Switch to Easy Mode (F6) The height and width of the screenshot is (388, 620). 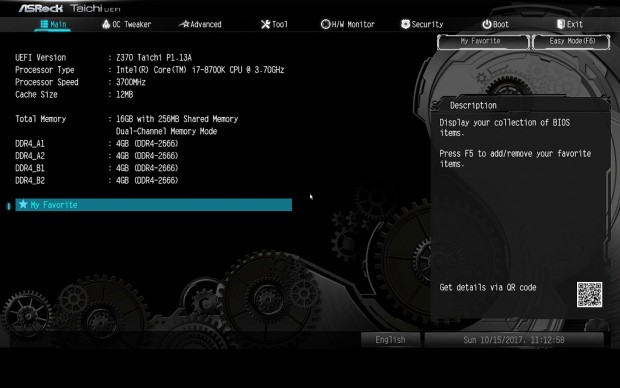[x=571, y=42]
